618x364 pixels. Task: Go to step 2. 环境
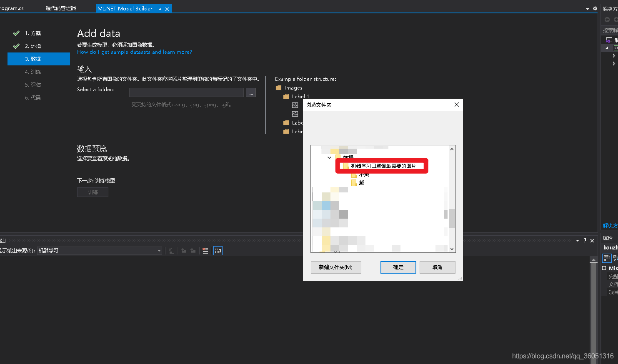point(33,46)
